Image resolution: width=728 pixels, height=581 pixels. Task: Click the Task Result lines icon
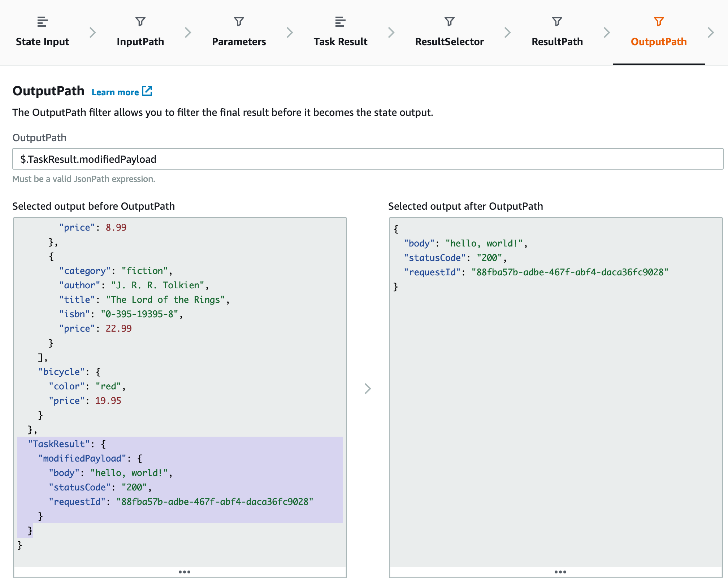[340, 22]
